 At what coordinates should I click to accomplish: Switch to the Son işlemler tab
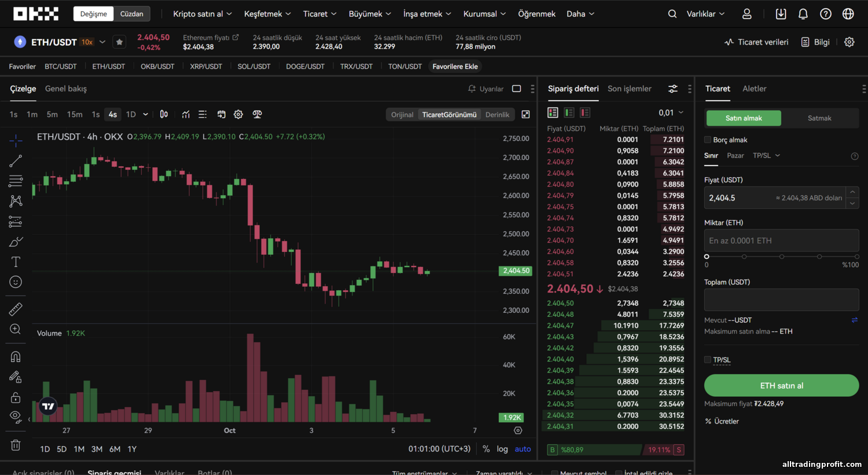click(629, 89)
